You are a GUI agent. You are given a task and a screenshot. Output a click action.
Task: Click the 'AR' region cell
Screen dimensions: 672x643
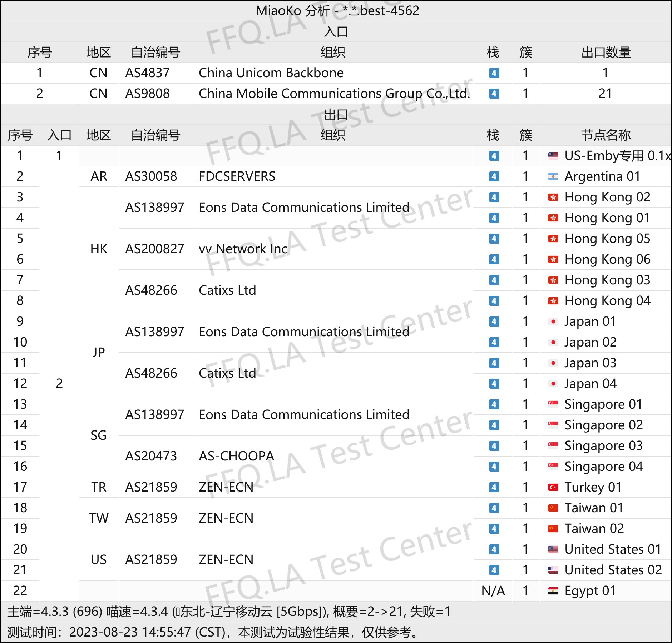pos(99,176)
